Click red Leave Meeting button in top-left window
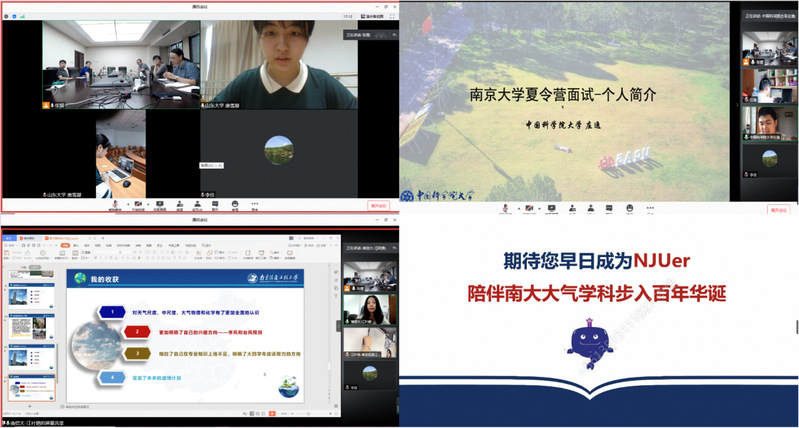Viewport: 799px width, 428px height. pos(378,206)
